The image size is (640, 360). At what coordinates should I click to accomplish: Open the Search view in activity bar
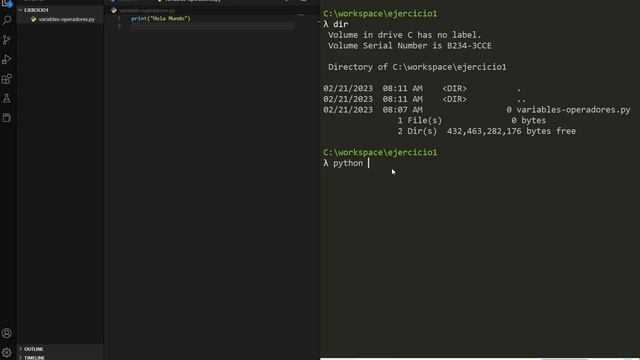pos(7,20)
